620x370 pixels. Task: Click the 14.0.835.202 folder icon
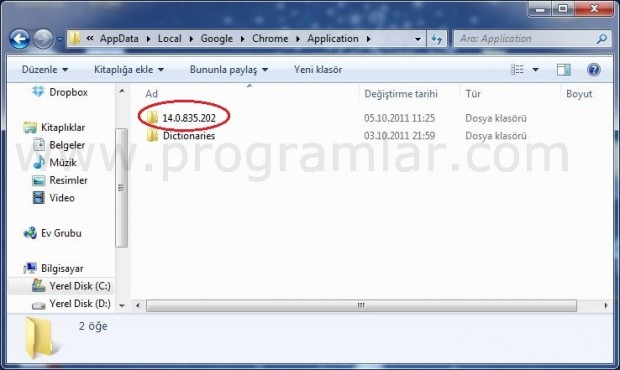[x=152, y=117]
